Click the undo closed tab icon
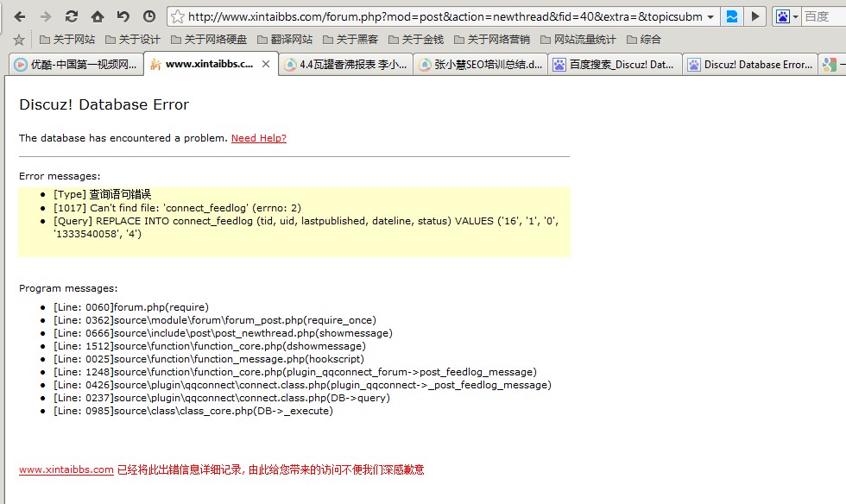The image size is (846, 504). tap(123, 16)
